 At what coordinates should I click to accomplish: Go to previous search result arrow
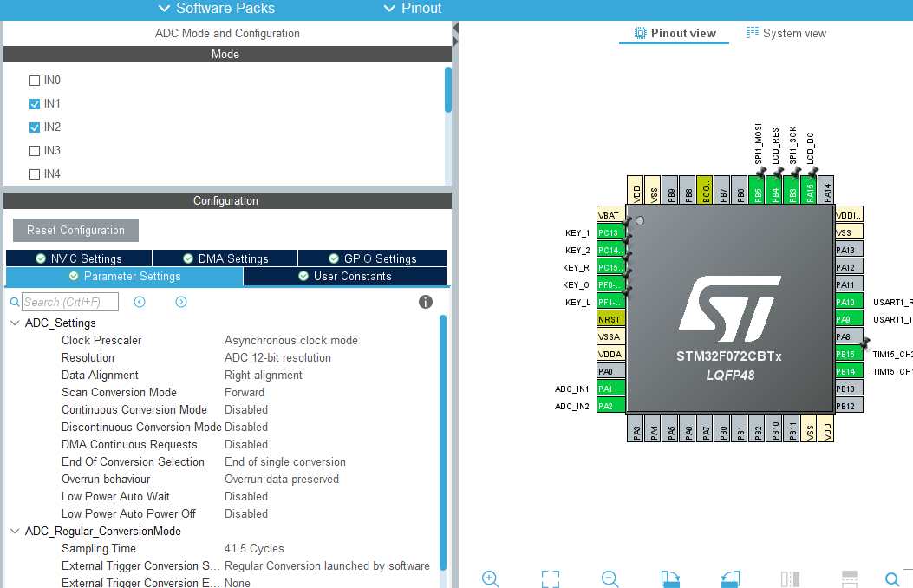pos(140,302)
